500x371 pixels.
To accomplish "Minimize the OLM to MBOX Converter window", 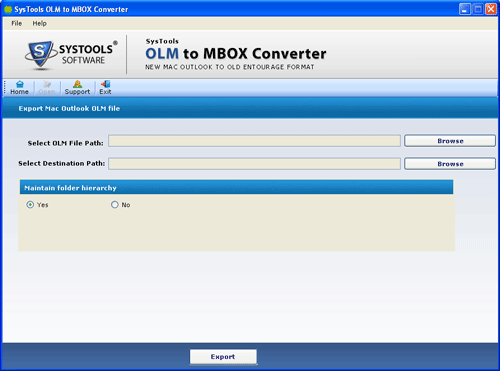I will (x=465, y=9).
